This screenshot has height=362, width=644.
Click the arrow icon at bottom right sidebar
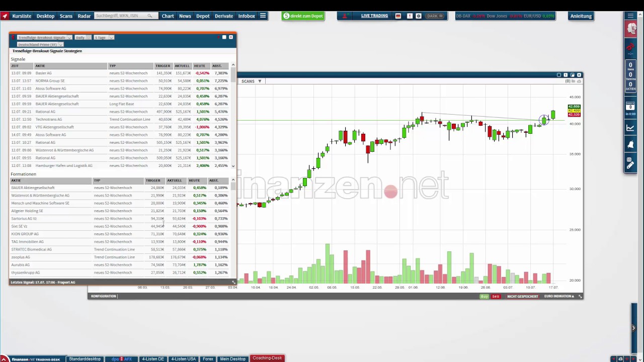[633, 328]
